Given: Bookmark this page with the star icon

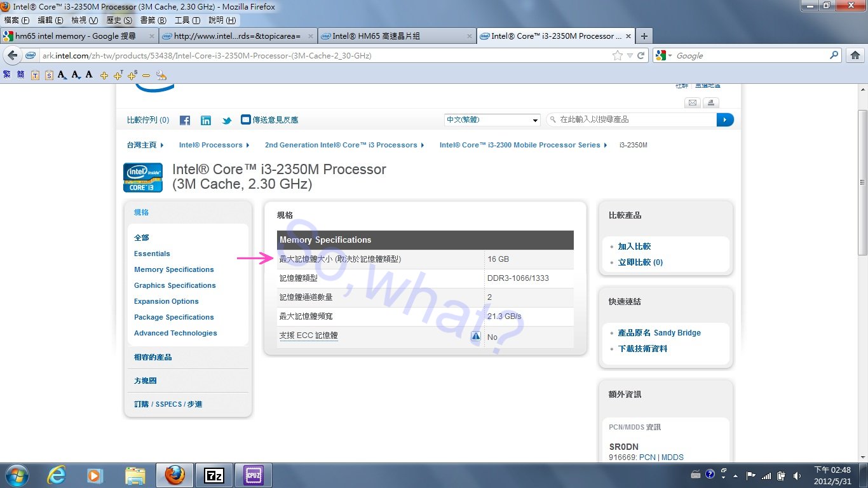Looking at the screenshot, I should click(617, 55).
